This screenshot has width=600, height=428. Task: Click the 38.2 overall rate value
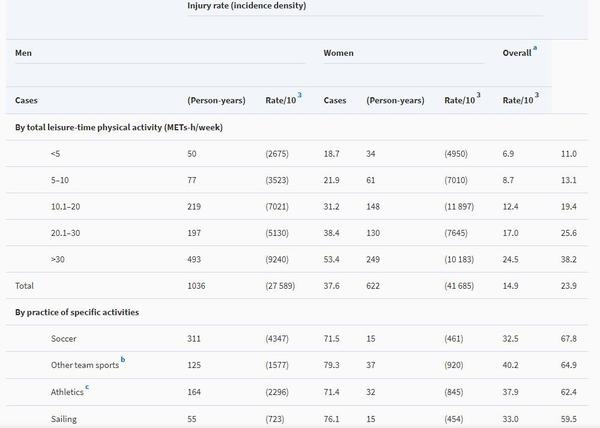coord(569,259)
